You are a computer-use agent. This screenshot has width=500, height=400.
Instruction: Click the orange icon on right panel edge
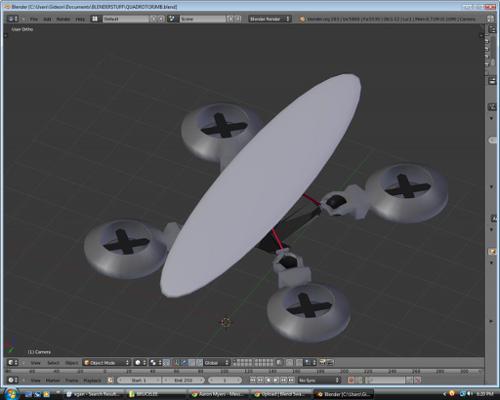coord(492,252)
